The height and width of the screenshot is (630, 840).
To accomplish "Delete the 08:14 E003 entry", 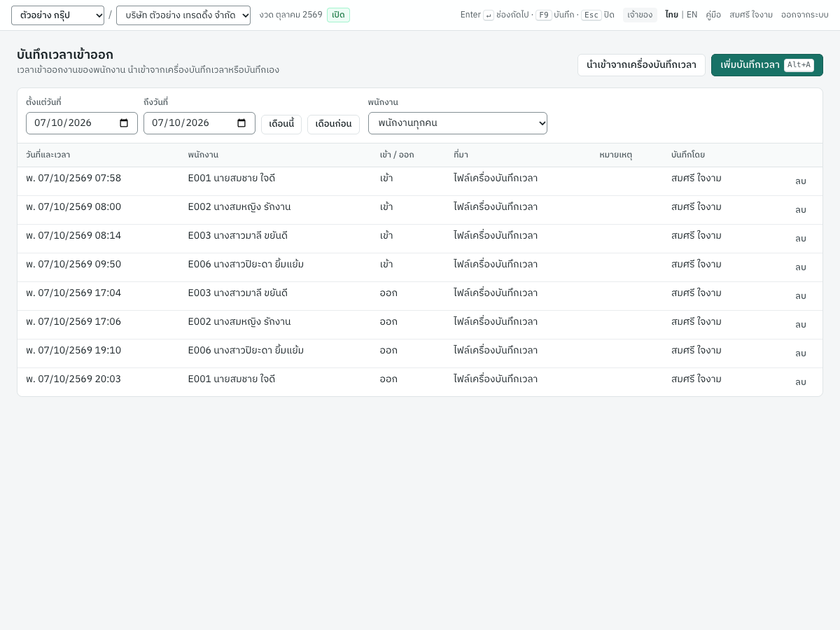I will click(800, 239).
